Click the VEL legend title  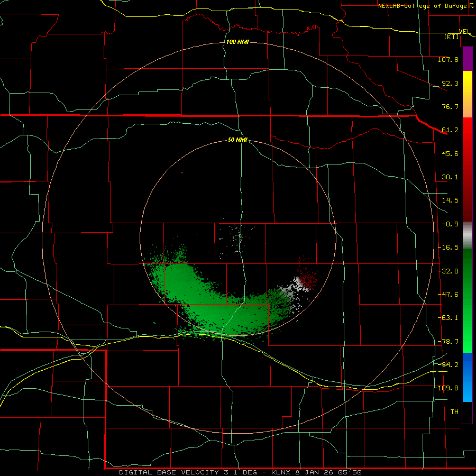(x=464, y=31)
